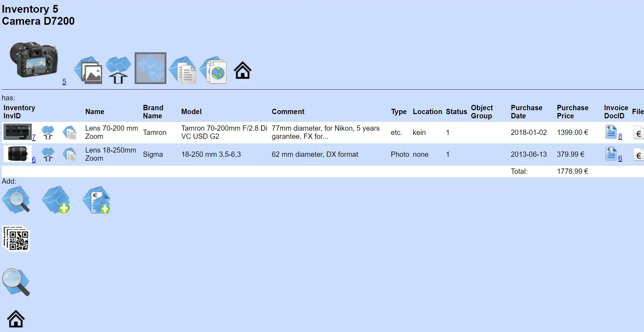644x332 pixels.
Task: Click the parent object up-arrow icon in toolbar
Action: point(118,70)
